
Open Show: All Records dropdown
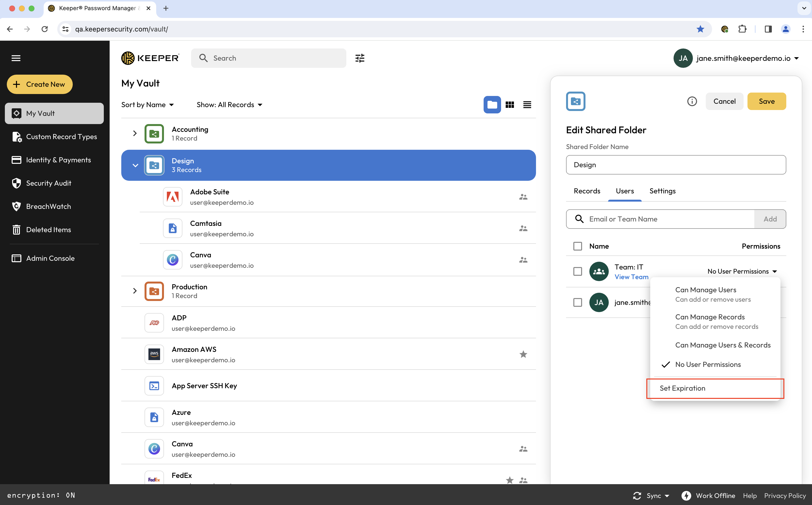(x=229, y=105)
